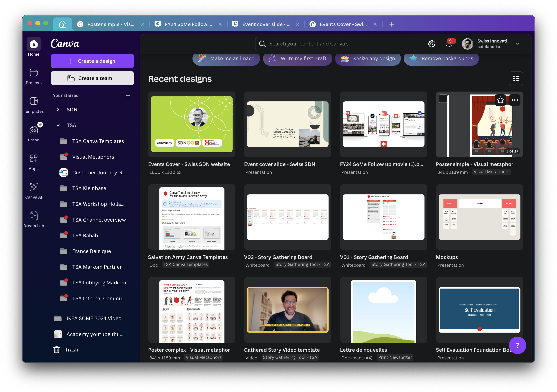Click the Canva logo
Screen dimensions: 557x392
[x=65, y=44]
